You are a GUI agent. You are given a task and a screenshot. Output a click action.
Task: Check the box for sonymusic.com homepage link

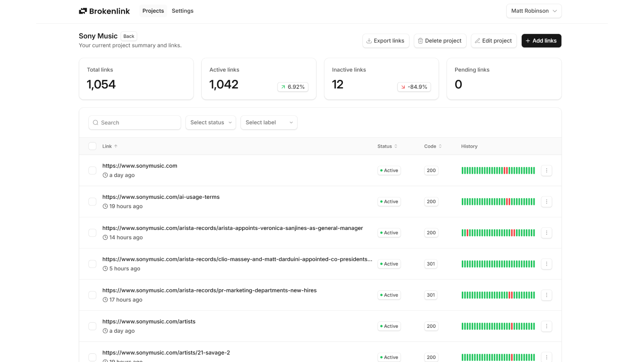tap(92, 170)
